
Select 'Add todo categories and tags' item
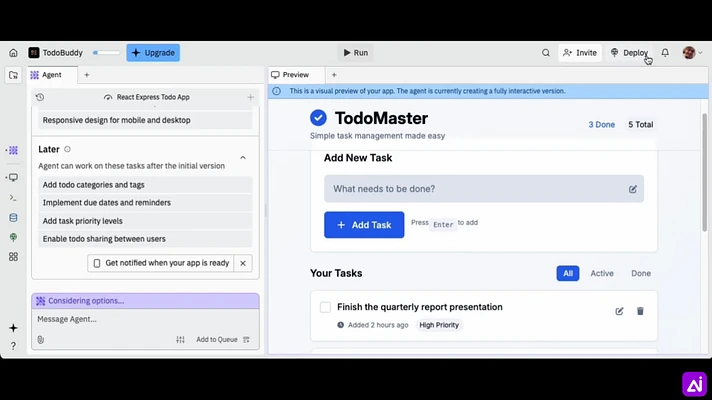145,185
